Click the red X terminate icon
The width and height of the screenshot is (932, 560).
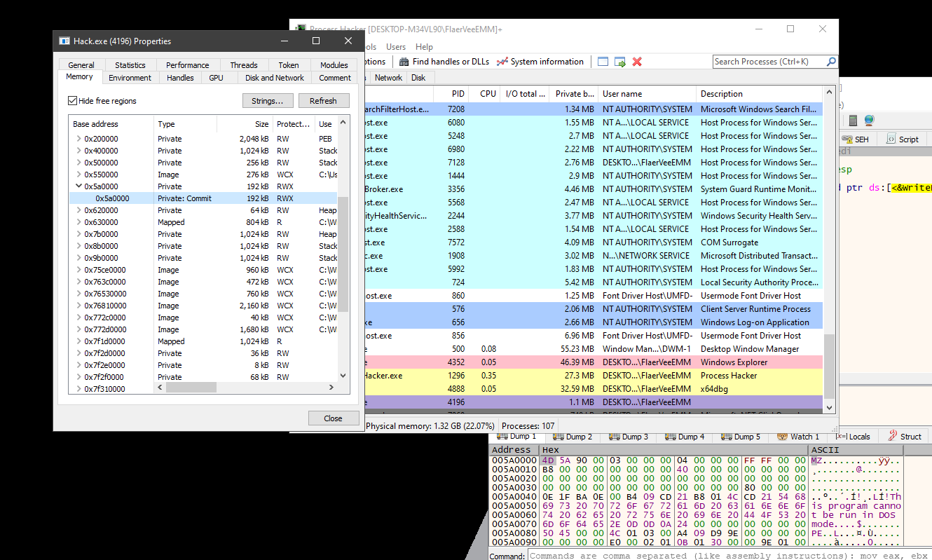coord(637,62)
